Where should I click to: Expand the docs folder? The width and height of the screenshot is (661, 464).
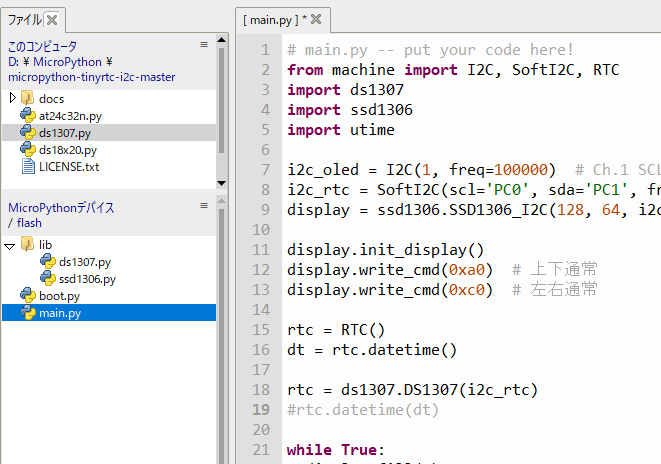(x=12, y=98)
